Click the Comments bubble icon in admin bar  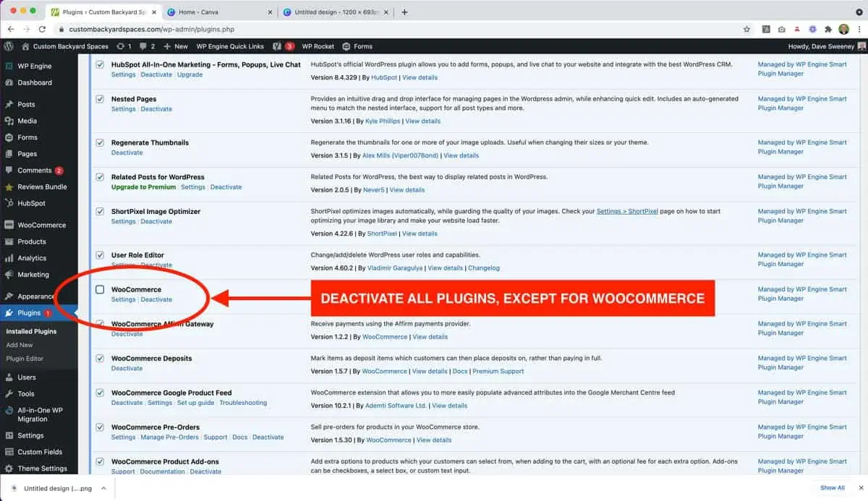148,46
